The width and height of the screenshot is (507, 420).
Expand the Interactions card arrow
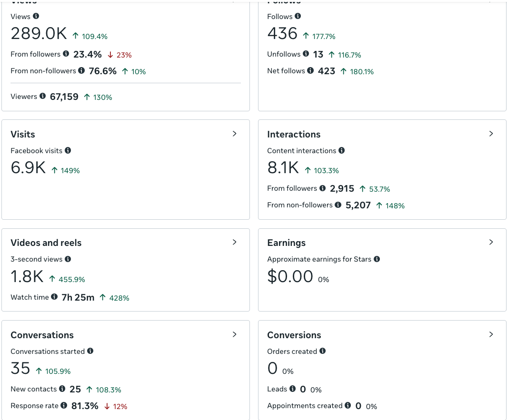(x=491, y=134)
